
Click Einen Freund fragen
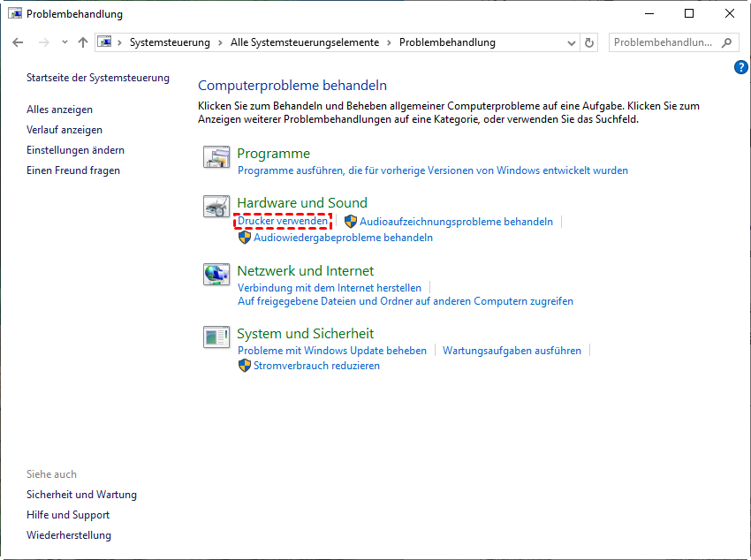click(72, 170)
